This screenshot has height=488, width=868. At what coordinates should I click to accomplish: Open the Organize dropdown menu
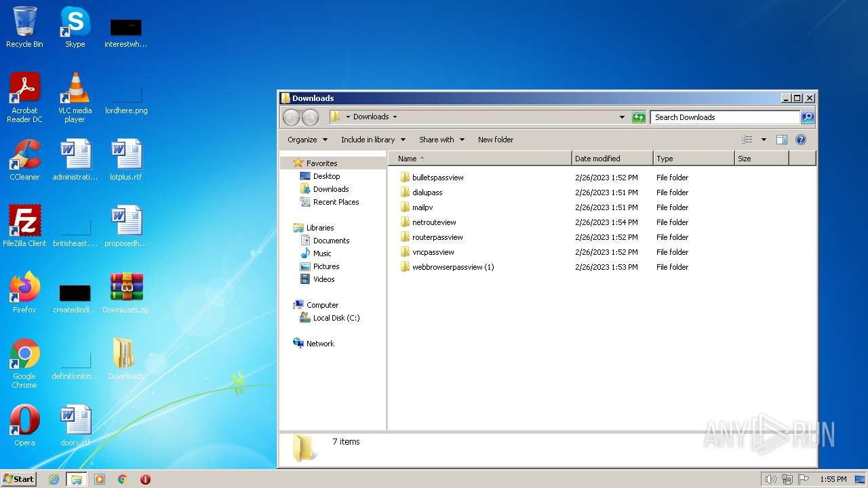[307, 140]
